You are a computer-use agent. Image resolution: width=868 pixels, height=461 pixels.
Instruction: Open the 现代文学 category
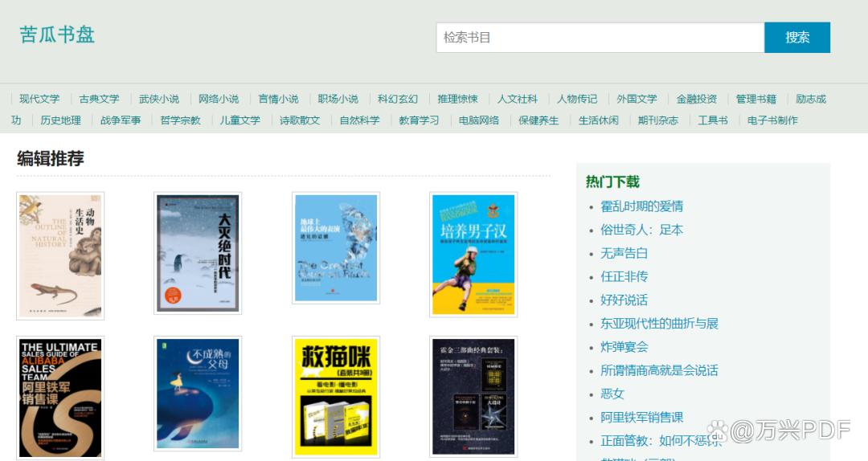(x=39, y=99)
